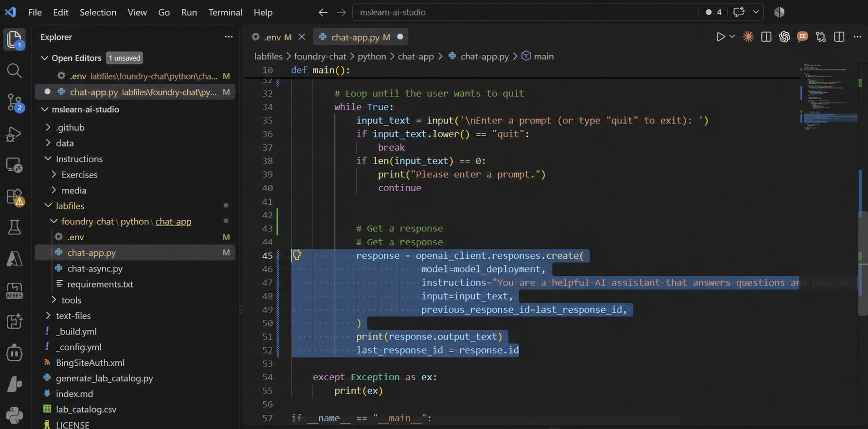This screenshot has width=868, height=429.
Task: Open generate_lab_catalog.py in explorer
Action: (x=105, y=378)
